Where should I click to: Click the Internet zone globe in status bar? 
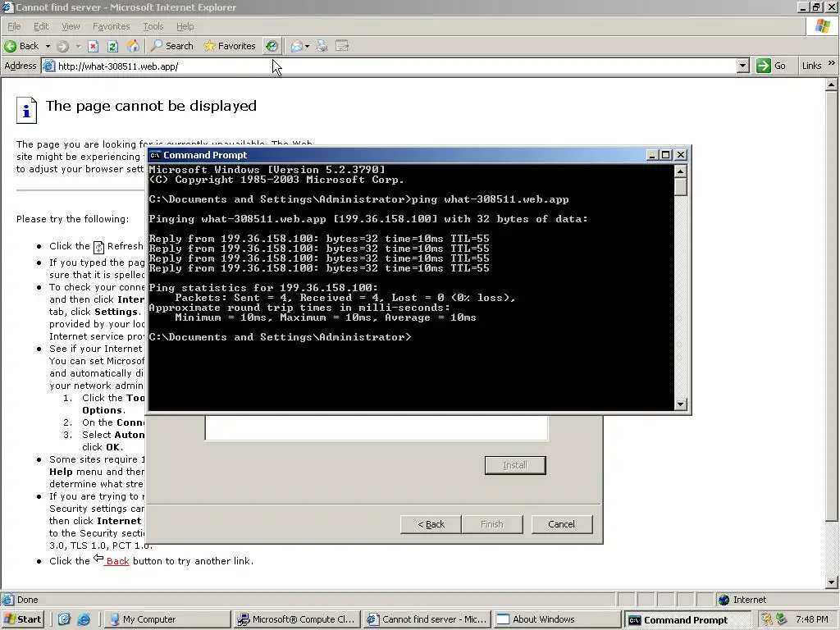pyautogui.click(x=724, y=600)
